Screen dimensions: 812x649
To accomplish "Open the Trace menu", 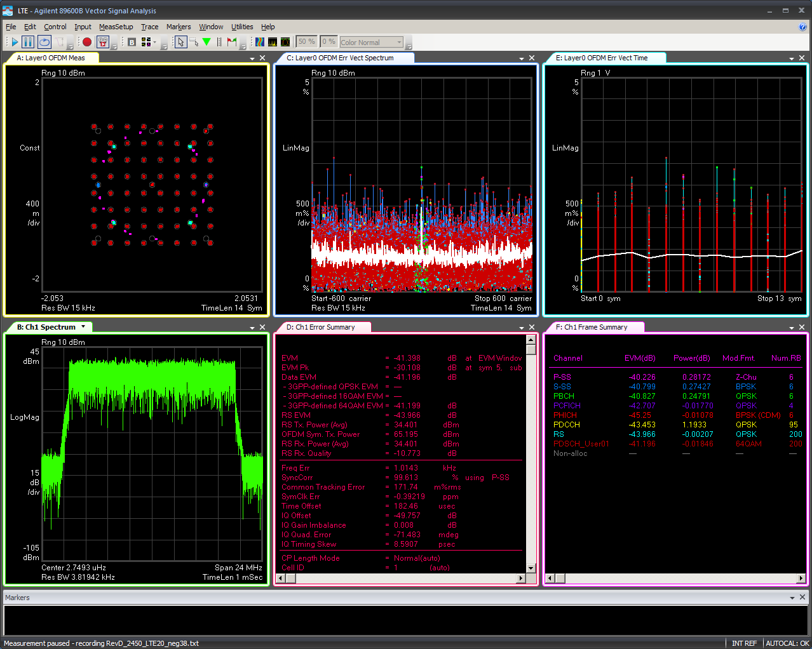I will [149, 27].
